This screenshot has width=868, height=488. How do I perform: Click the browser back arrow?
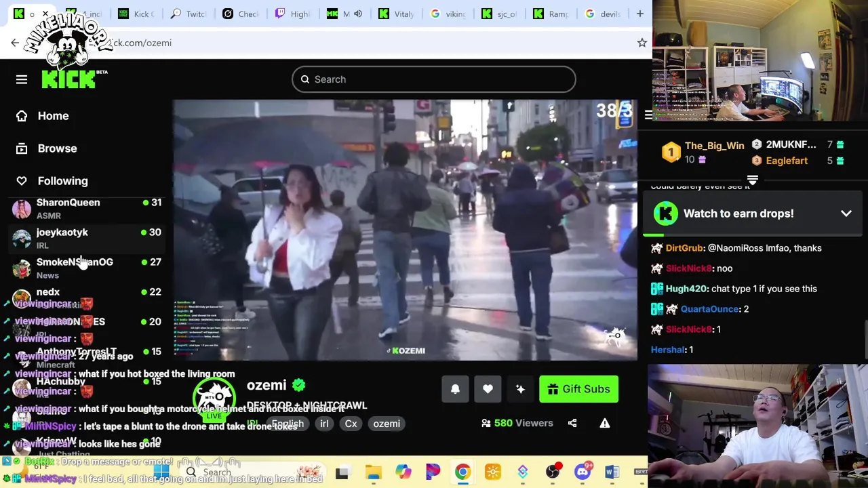pyautogui.click(x=15, y=43)
